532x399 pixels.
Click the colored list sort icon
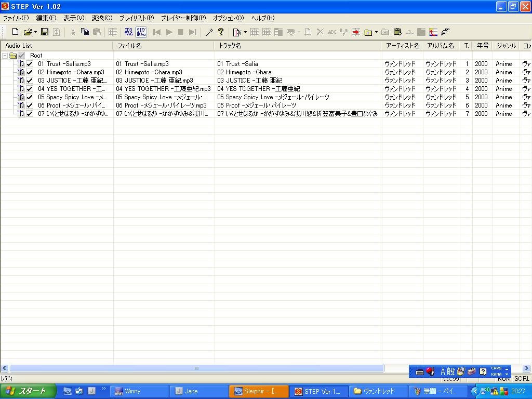433,32
